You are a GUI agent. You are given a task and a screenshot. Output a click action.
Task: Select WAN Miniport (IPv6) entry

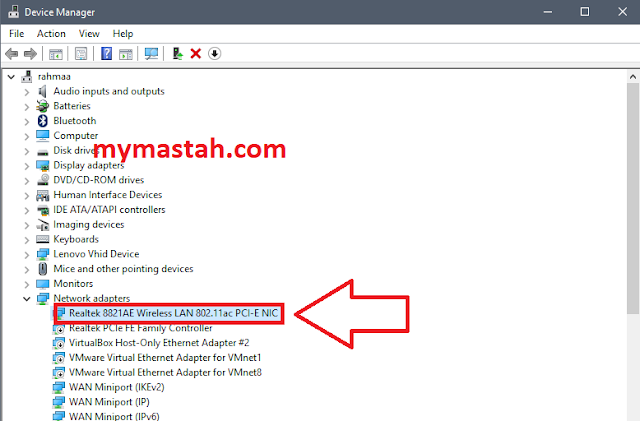coord(114,416)
